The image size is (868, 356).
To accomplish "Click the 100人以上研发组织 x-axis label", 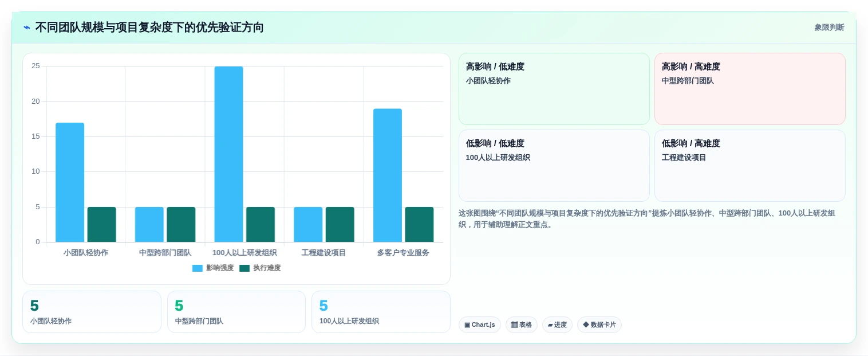I will [x=244, y=253].
